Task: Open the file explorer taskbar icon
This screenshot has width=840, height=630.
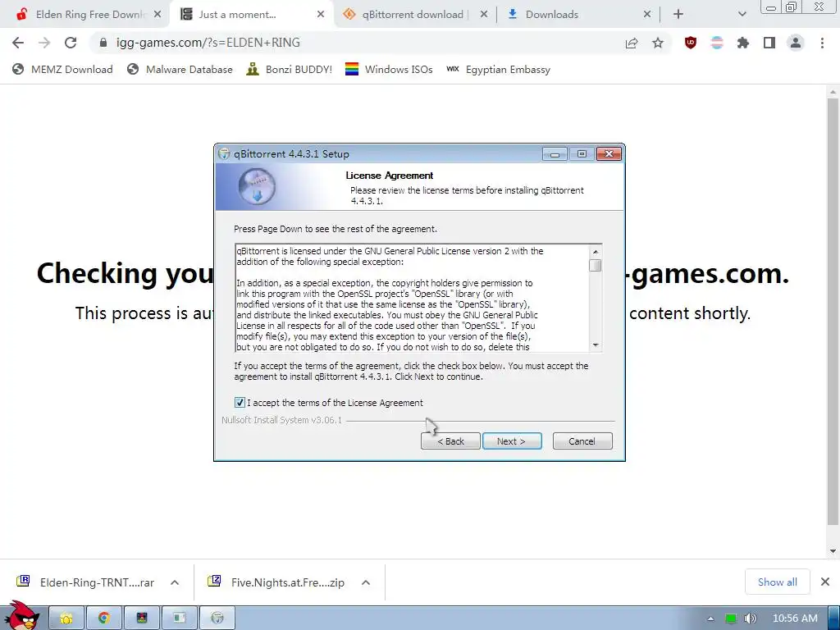Action: (66, 619)
